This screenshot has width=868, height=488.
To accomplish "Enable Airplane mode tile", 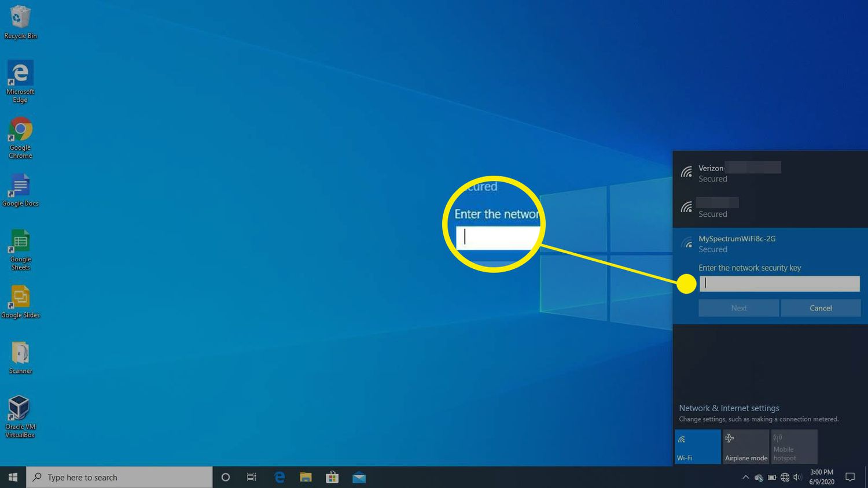I will pyautogui.click(x=745, y=446).
